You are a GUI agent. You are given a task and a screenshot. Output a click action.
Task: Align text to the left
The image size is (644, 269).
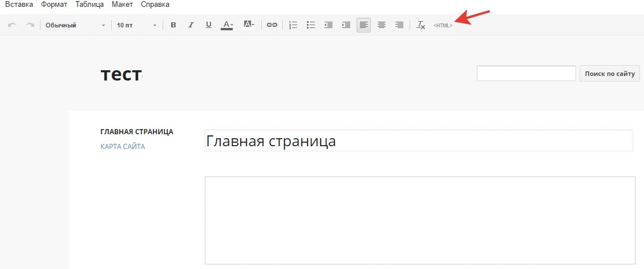tap(363, 25)
